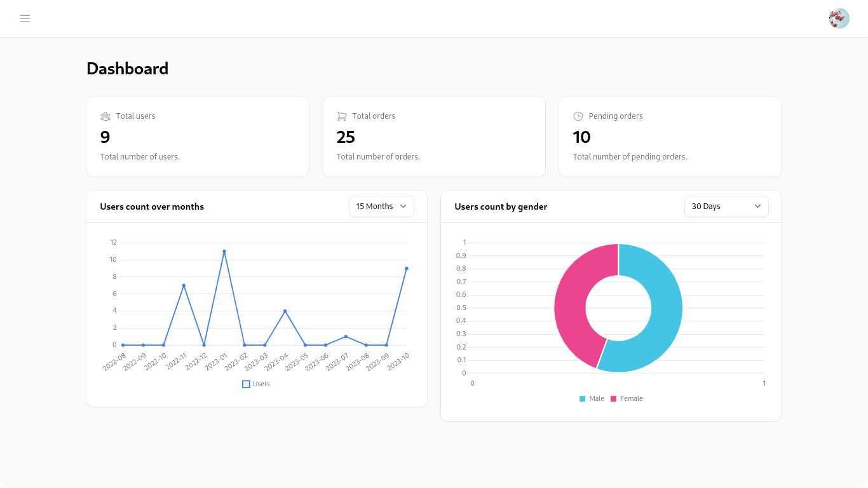Toggle the Users legend box
Image resolution: width=868 pixels, height=488 pixels.
pyautogui.click(x=247, y=384)
